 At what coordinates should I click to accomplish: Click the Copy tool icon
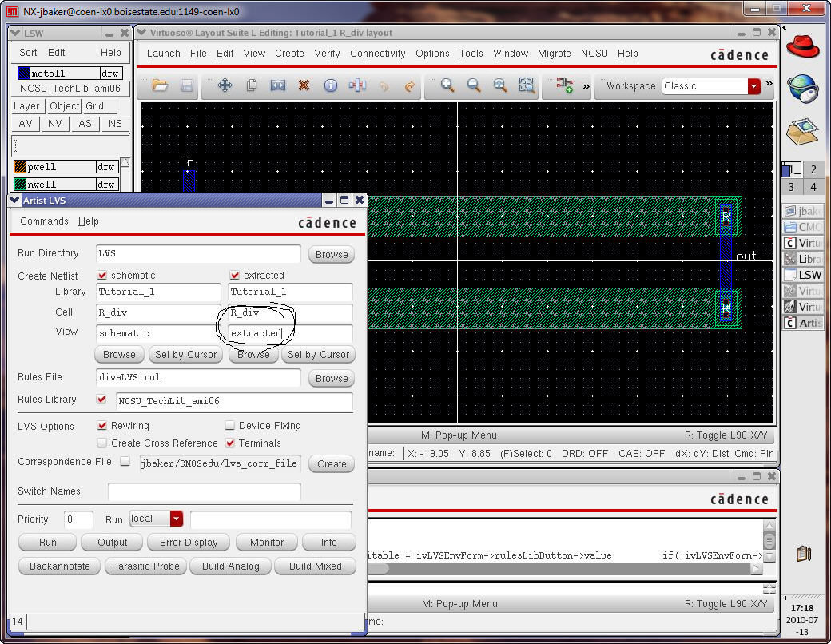point(251,85)
